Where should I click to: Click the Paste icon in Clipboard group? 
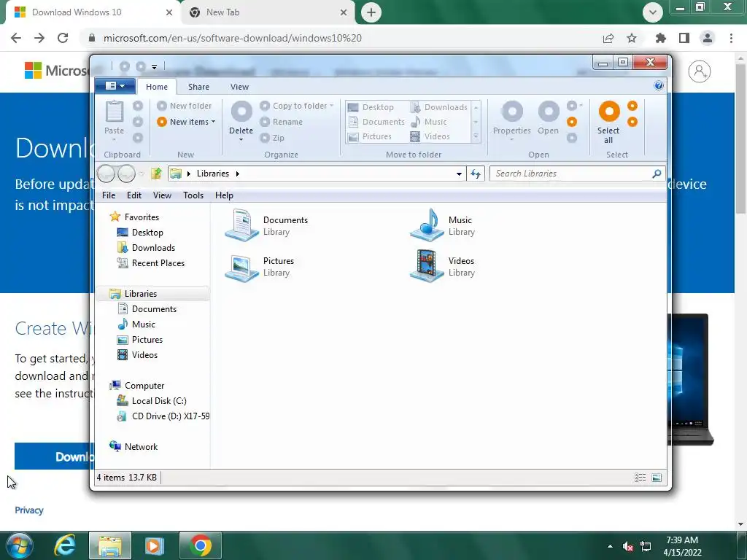coord(115,112)
